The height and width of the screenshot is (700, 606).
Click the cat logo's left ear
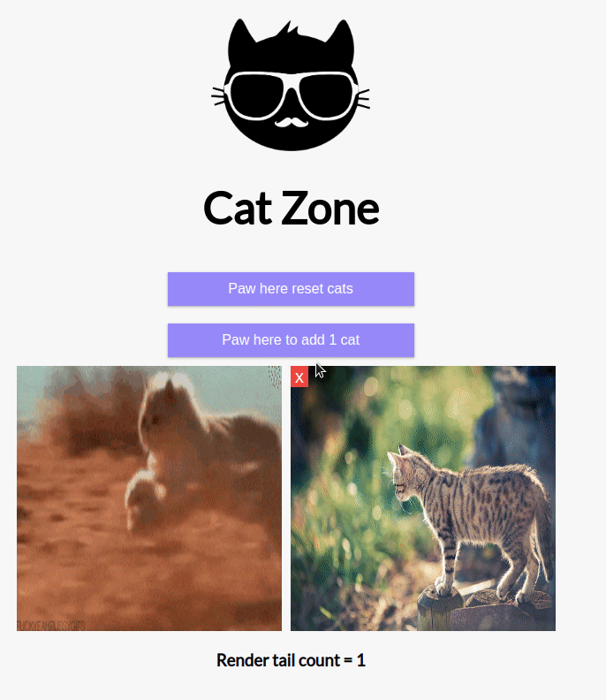[241, 40]
